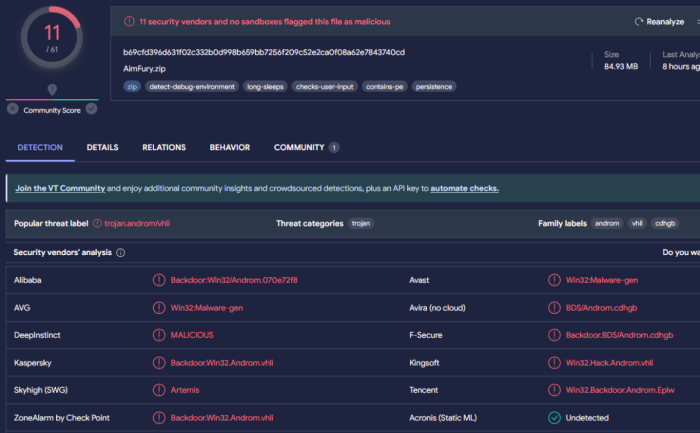
Task: Click the trojan threat category chip
Action: (x=361, y=223)
